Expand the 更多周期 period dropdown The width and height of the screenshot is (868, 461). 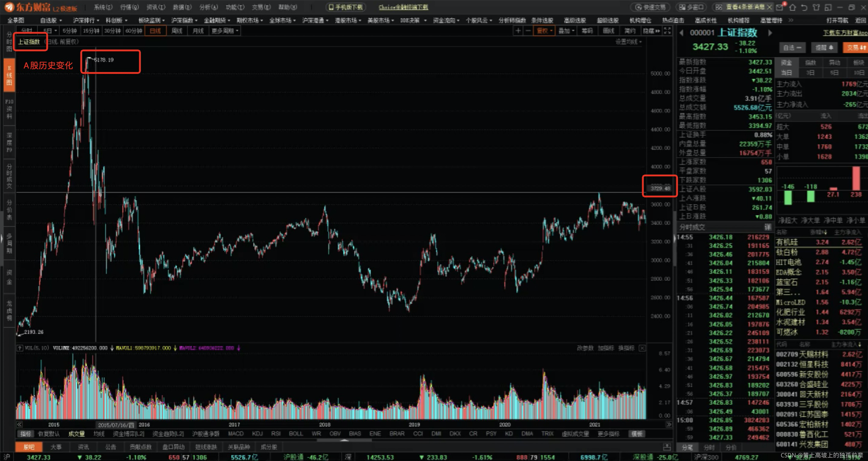coord(225,31)
